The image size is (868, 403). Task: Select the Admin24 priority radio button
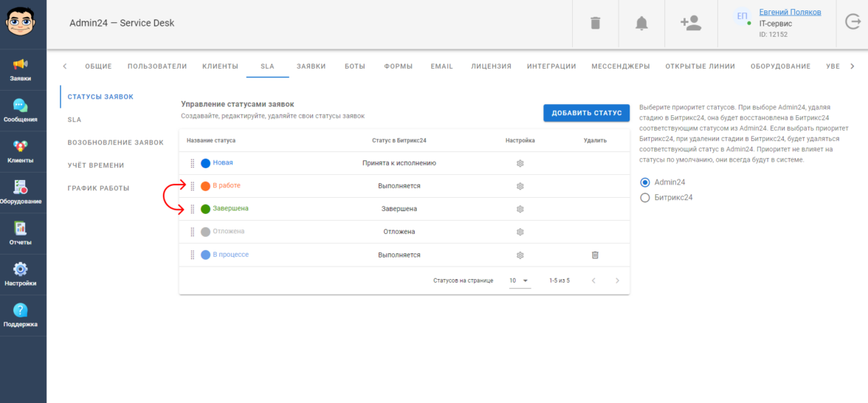[x=645, y=182]
